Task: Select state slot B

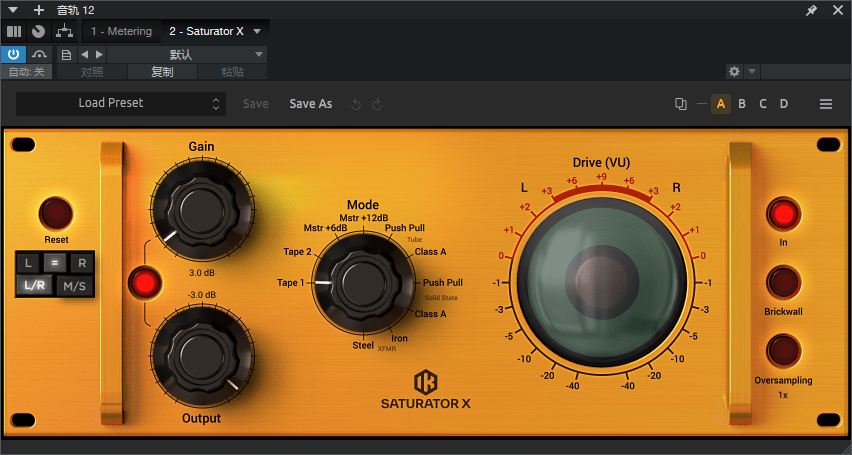Action: [x=742, y=104]
